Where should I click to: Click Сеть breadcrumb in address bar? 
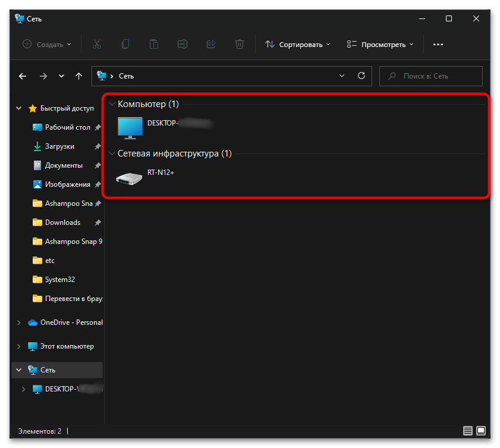(126, 76)
